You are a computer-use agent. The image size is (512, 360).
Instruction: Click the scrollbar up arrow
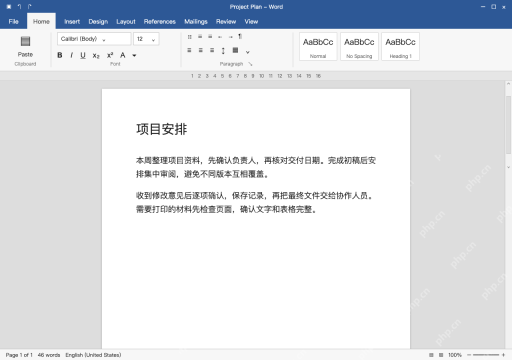(x=508, y=84)
